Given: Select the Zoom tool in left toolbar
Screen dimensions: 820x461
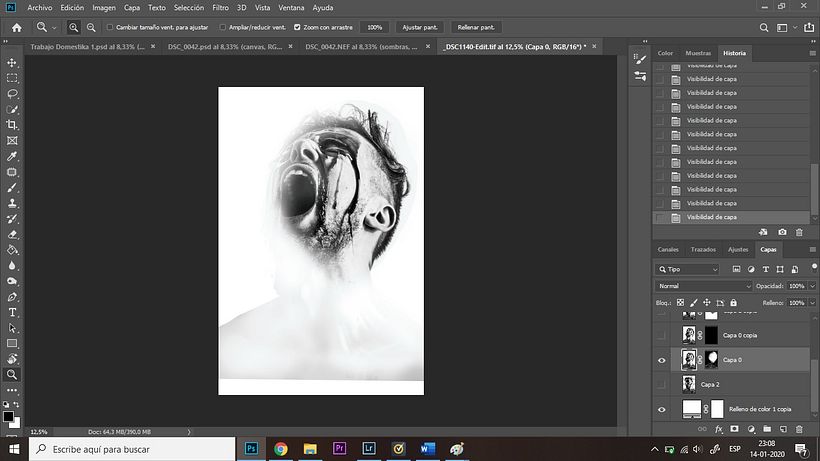Looking at the screenshot, I should (x=12, y=374).
